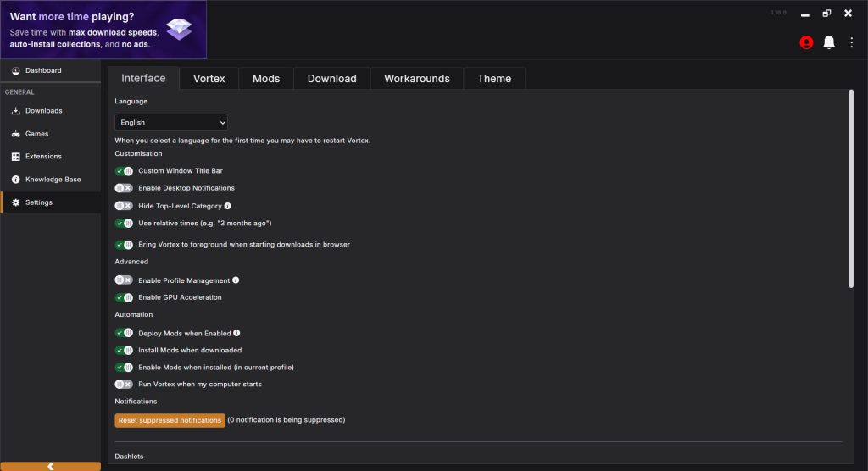Open Knowledge Base in the sidebar
Viewport: 868px width, 471px height.
[x=50, y=180]
